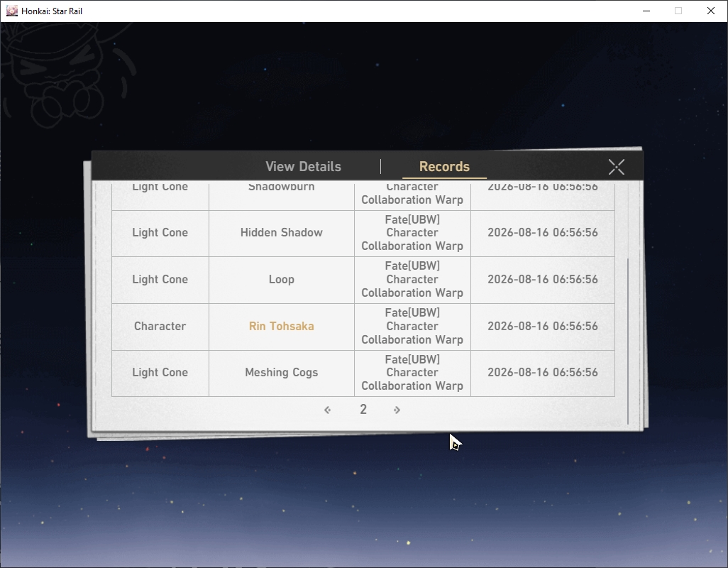Click the maximize window button
728x568 pixels.
click(x=678, y=11)
